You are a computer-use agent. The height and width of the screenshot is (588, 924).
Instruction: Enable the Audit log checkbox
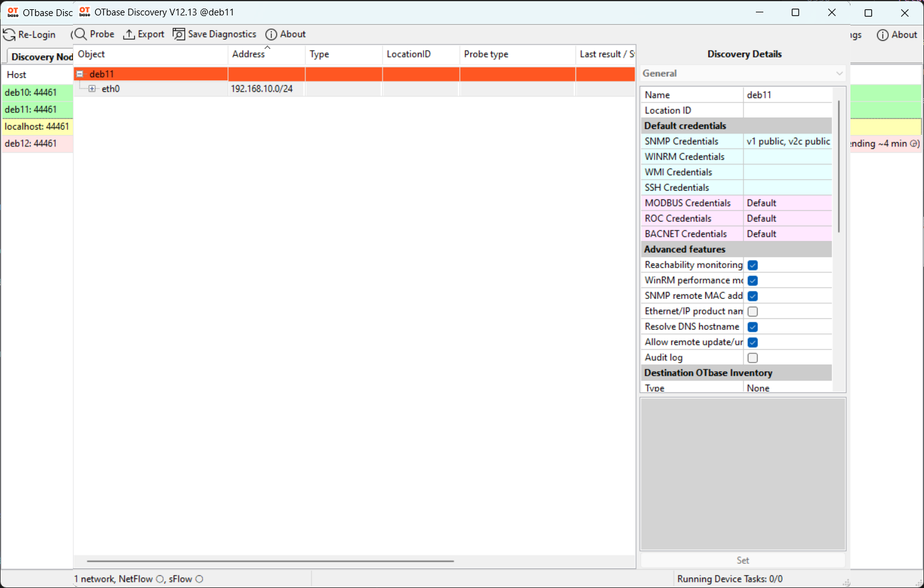pos(753,358)
